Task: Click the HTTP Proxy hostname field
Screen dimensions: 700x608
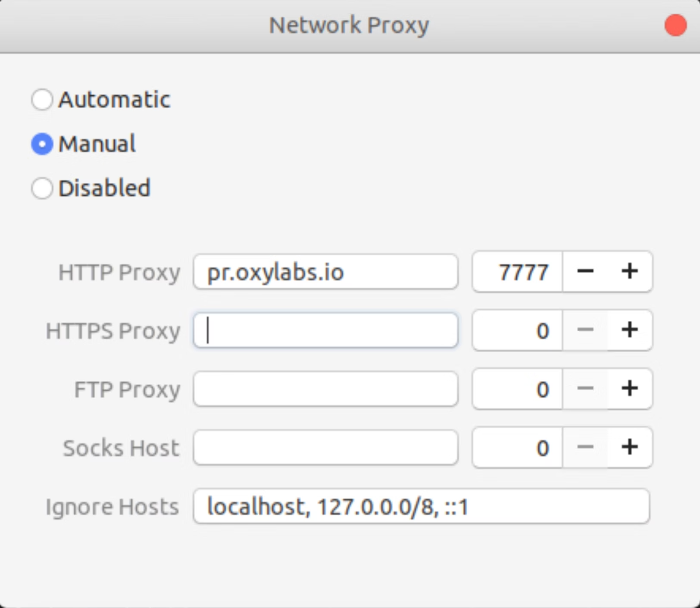Action: [325, 271]
